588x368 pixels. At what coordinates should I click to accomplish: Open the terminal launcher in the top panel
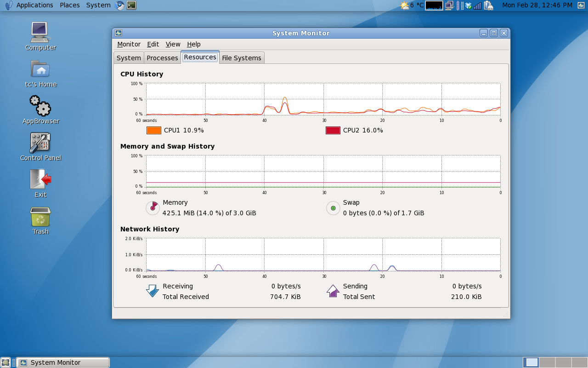(x=131, y=6)
